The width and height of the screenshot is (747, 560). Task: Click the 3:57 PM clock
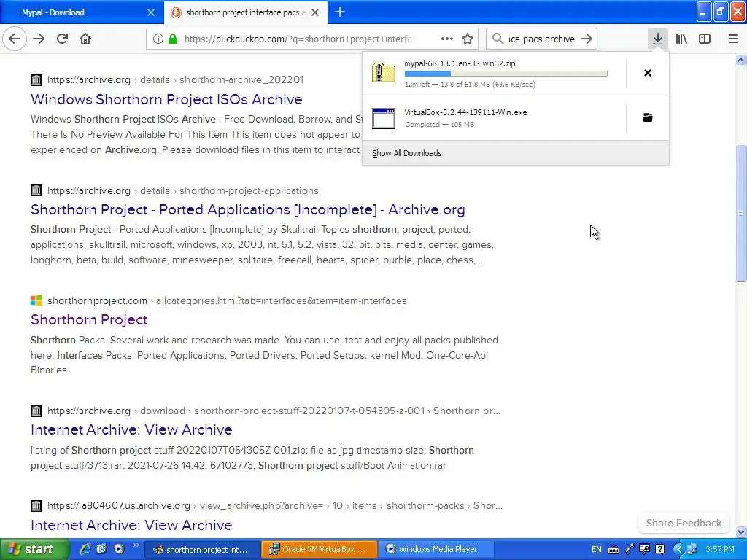click(x=720, y=549)
